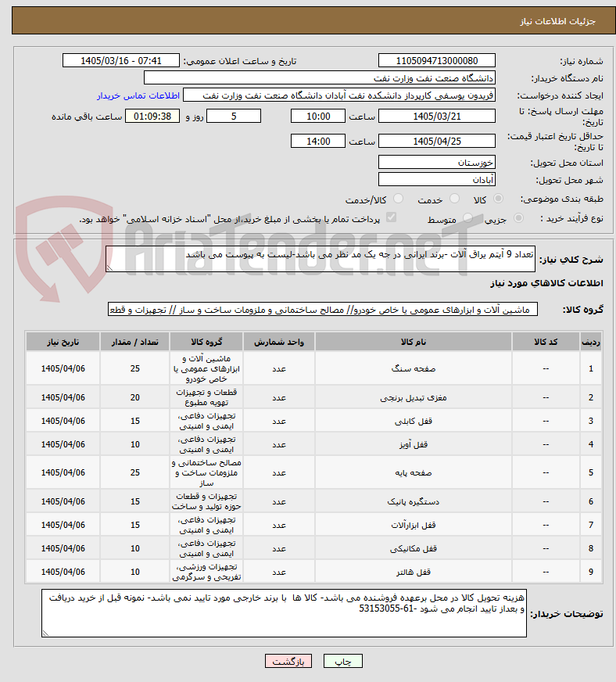Click the تجهیزات ورزشی، تفریحی و سرگرمی group cell
The image size is (616, 682).
tap(206, 572)
